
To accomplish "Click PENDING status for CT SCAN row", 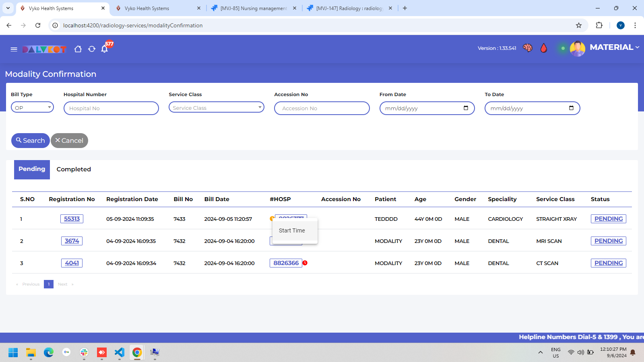I will click(608, 263).
